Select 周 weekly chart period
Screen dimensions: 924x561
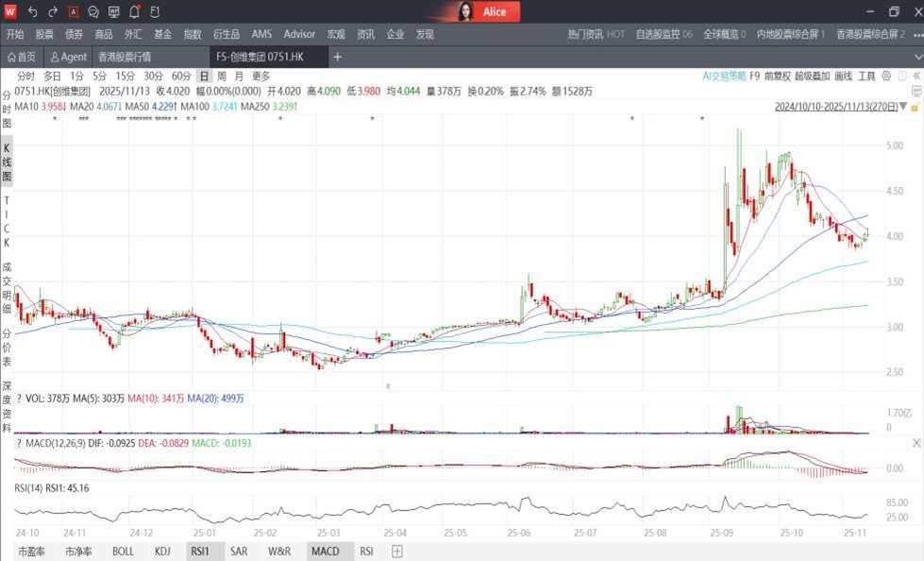[x=221, y=76]
